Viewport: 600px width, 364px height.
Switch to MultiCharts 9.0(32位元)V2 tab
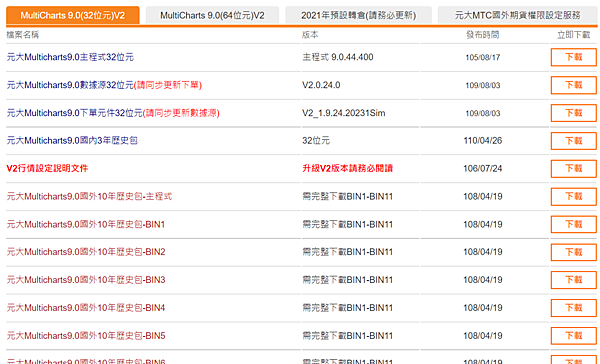[73, 15]
